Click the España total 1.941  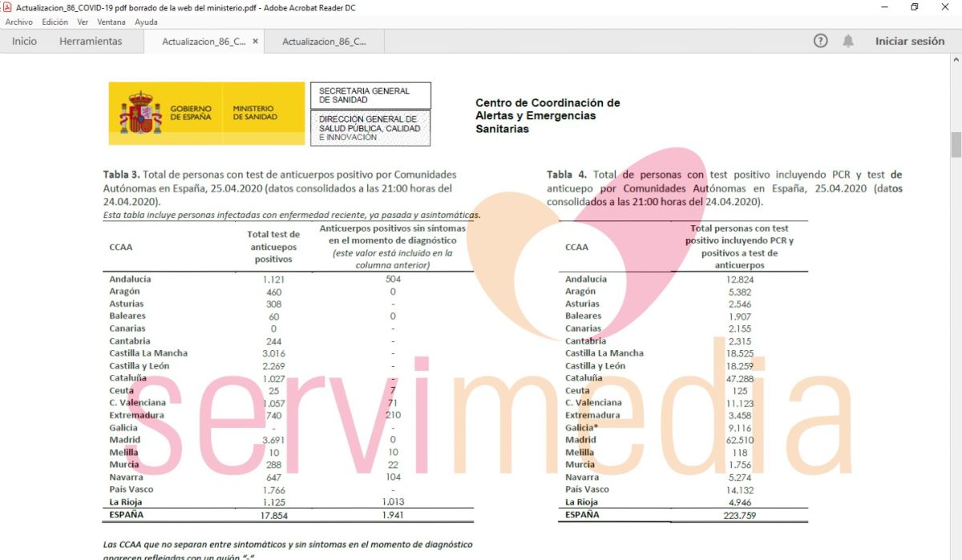[393, 516]
